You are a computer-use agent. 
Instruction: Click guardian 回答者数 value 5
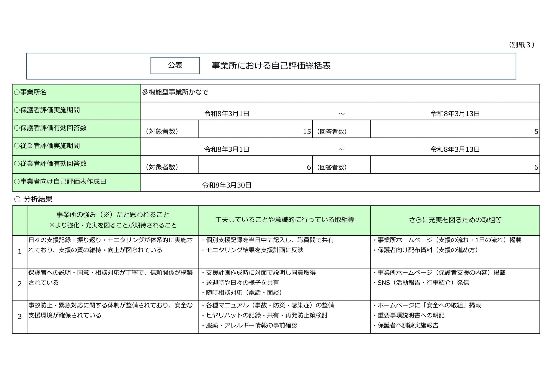[536, 132]
